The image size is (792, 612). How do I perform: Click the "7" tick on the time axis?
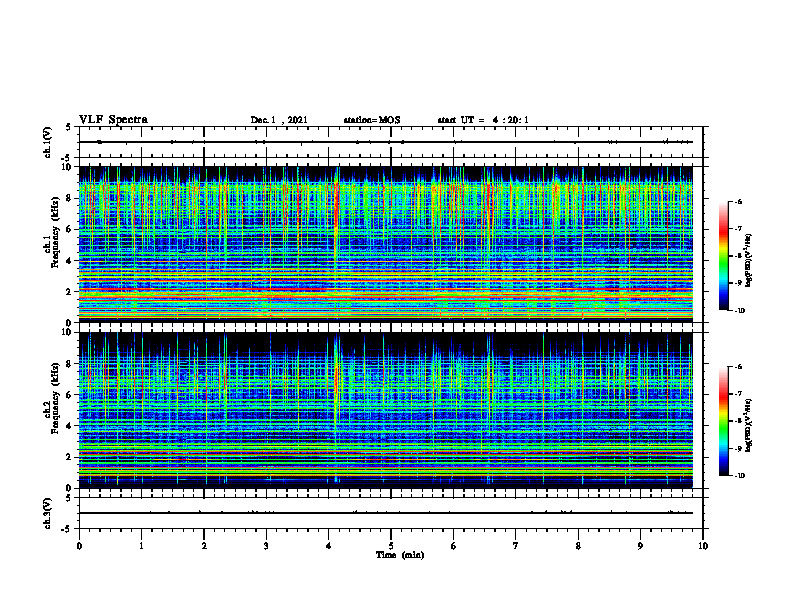516,546
